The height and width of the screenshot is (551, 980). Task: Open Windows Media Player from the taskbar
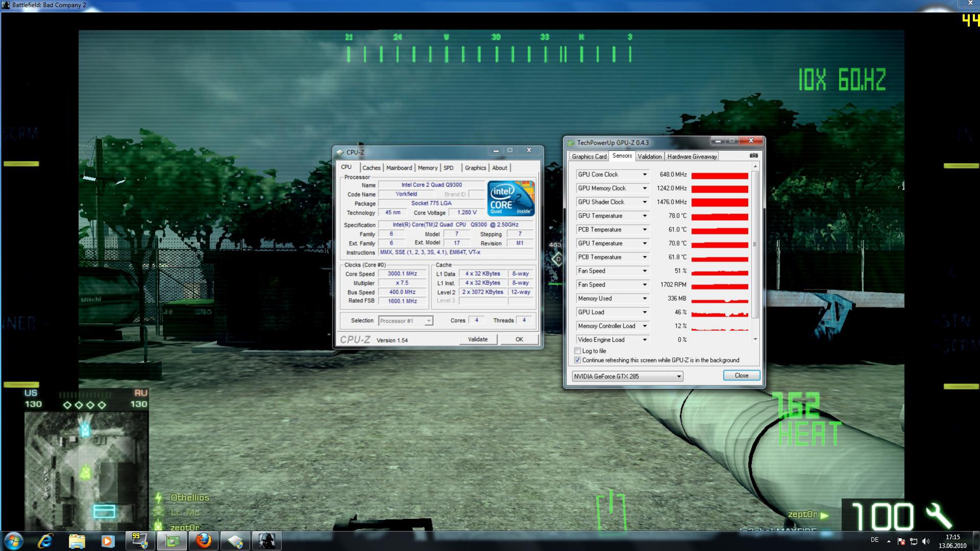(x=107, y=541)
